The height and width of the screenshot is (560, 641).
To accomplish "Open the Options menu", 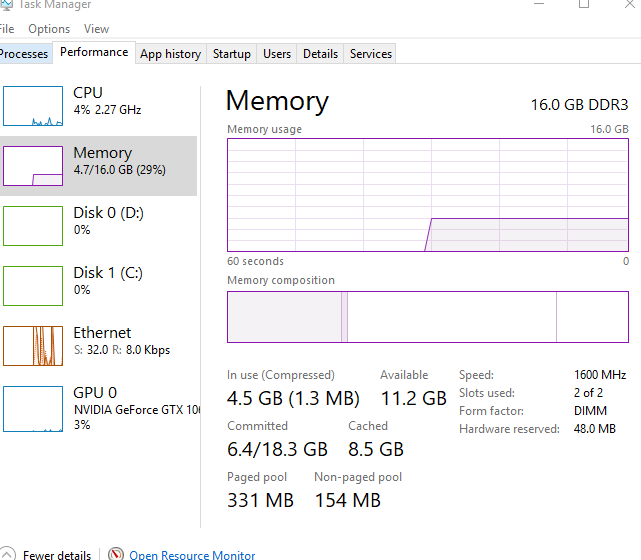I will (49, 29).
